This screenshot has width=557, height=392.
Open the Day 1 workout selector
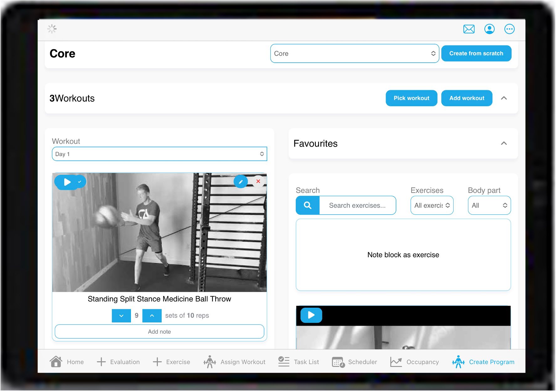[159, 154]
